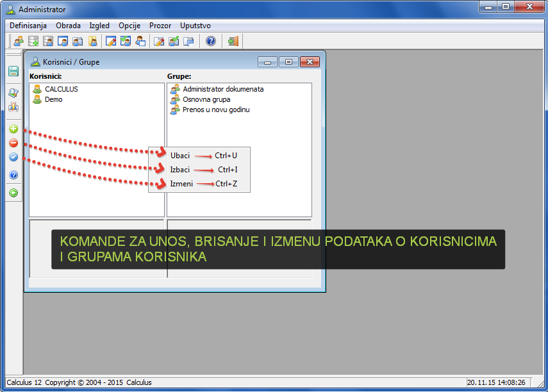Select the CALCULUS user
Viewport: 548px width, 392px height.
[61, 89]
